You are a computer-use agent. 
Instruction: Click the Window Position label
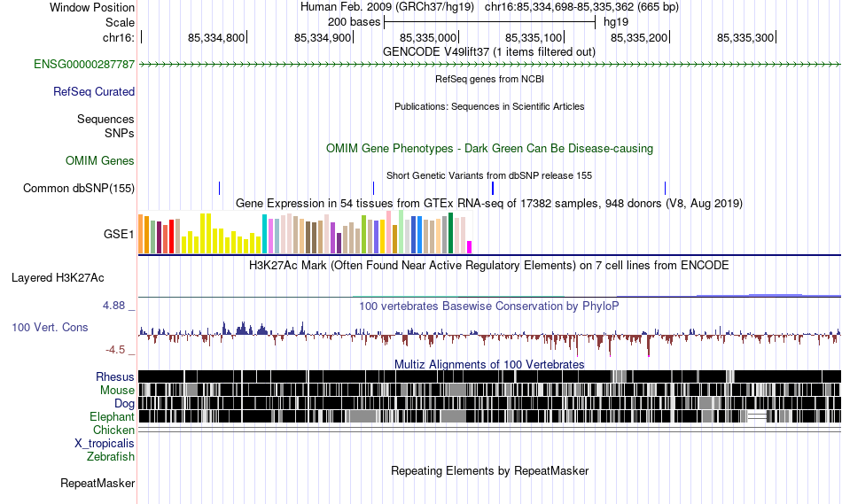[x=92, y=7]
